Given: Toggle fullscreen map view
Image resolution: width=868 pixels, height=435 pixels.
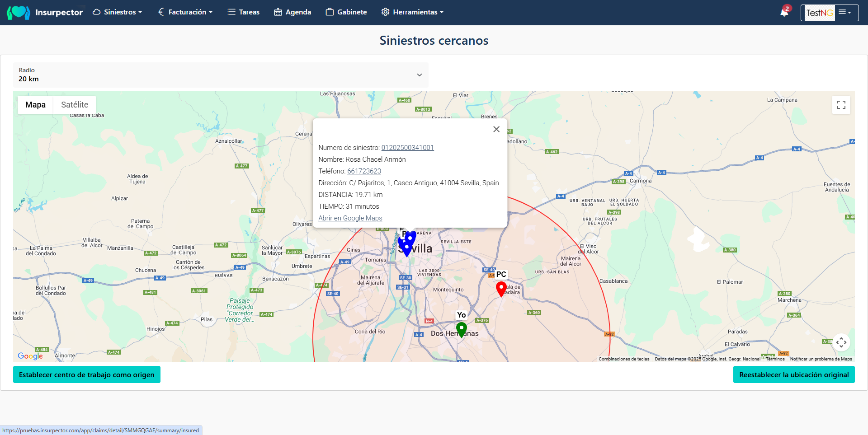Looking at the screenshot, I should point(841,105).
